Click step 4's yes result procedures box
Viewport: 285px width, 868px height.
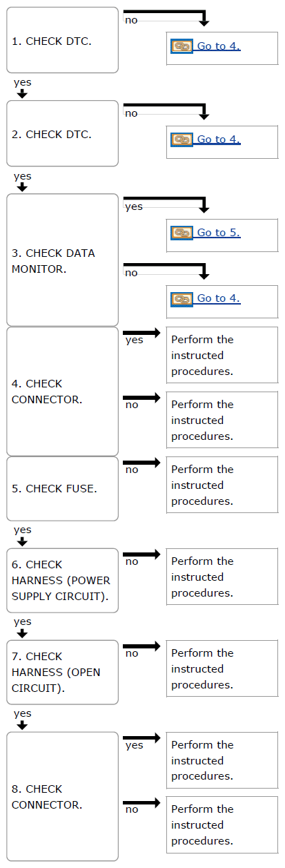click(222, 356)
